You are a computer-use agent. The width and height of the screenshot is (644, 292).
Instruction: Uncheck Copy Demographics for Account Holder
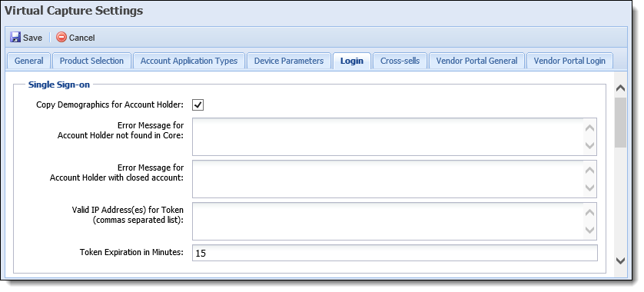coord(198,105)
